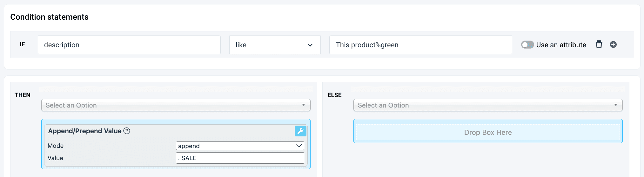Screen dimensions: 644x177
Task: Expand the ELSE Select an Option dropdown
Action: coord(488,105)
